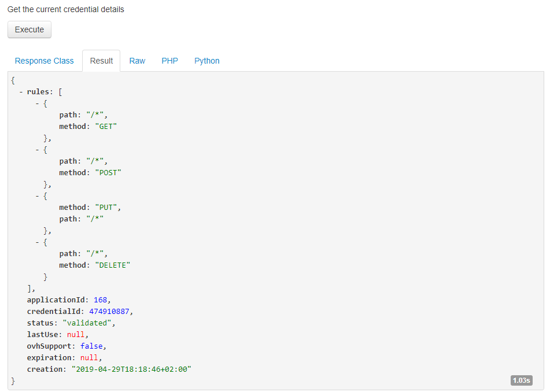Collapse the rule object with method PUT

tap(38, 195)
